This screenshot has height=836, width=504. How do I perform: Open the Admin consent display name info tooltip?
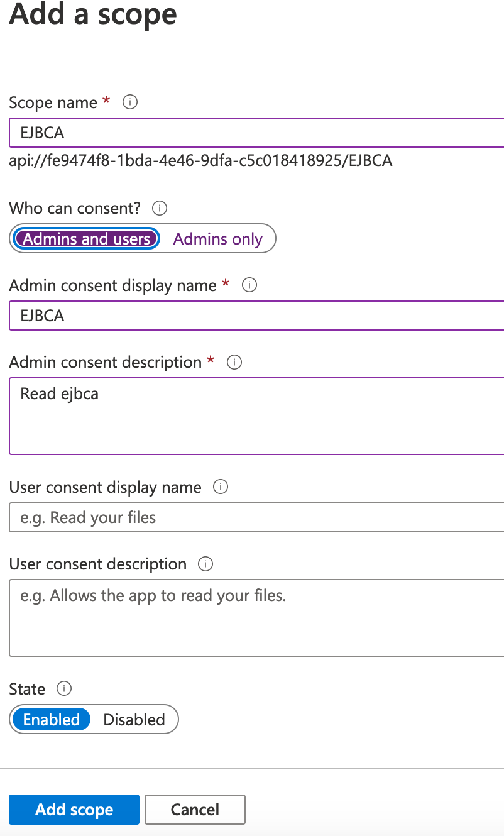point(249,285)
